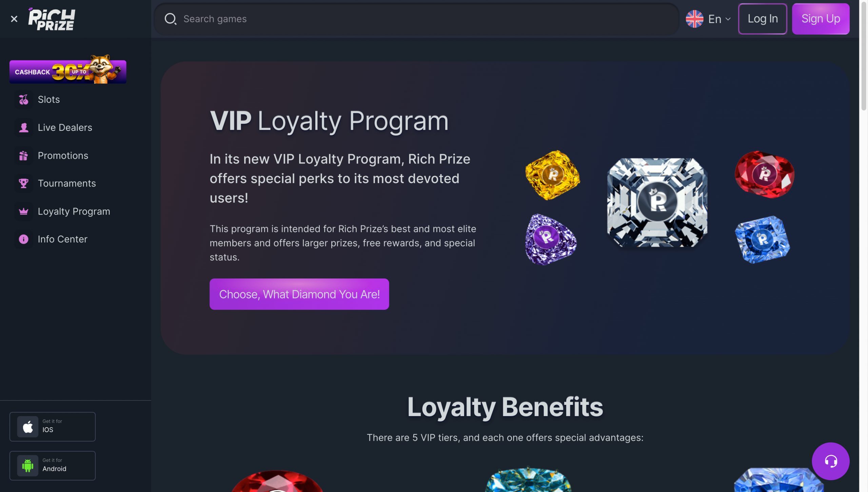Click the Promotions gift icon
This screenshot has height=492, width=868.
[23, 155]
